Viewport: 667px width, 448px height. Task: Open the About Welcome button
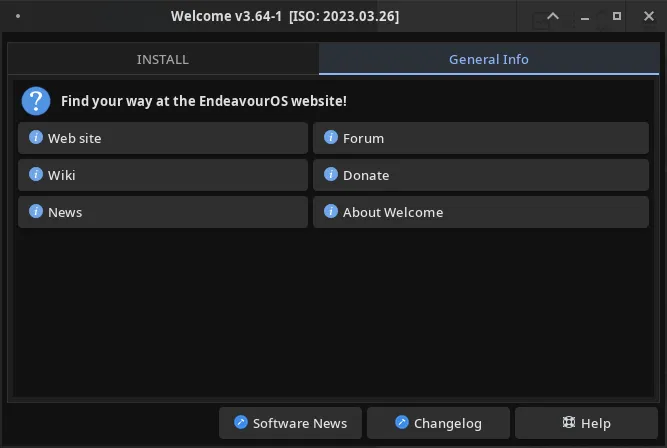481,212
